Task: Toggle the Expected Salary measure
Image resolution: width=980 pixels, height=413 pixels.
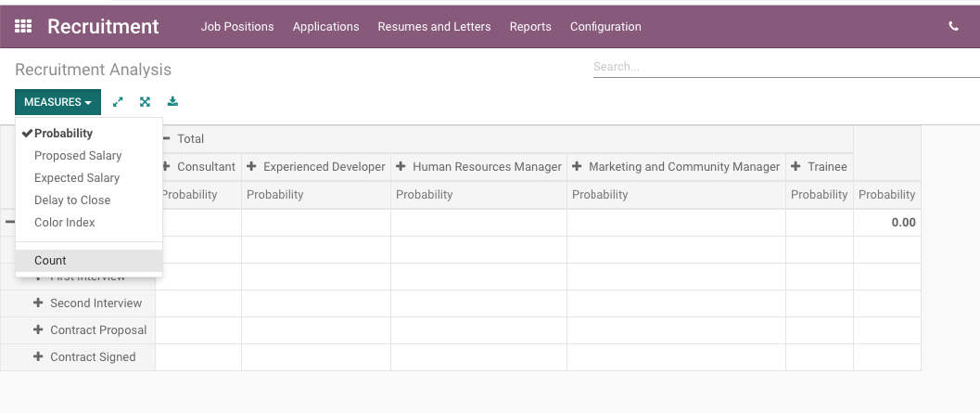Action: 77,178
